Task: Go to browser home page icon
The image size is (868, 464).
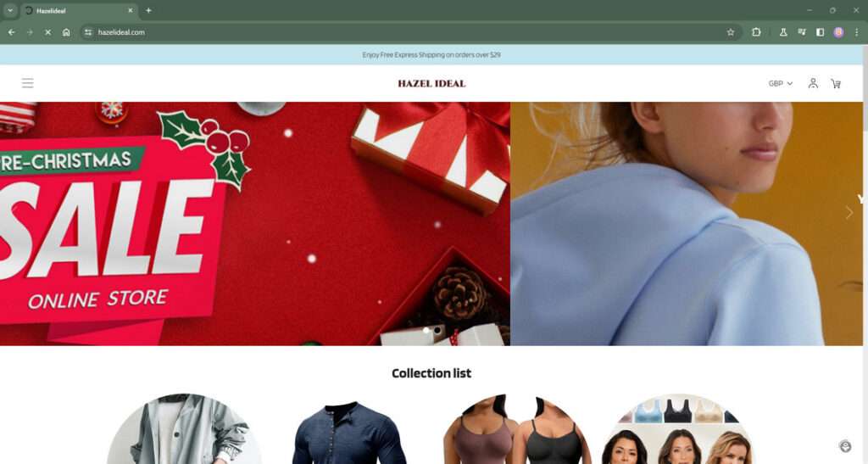Action: click(66, 32)
